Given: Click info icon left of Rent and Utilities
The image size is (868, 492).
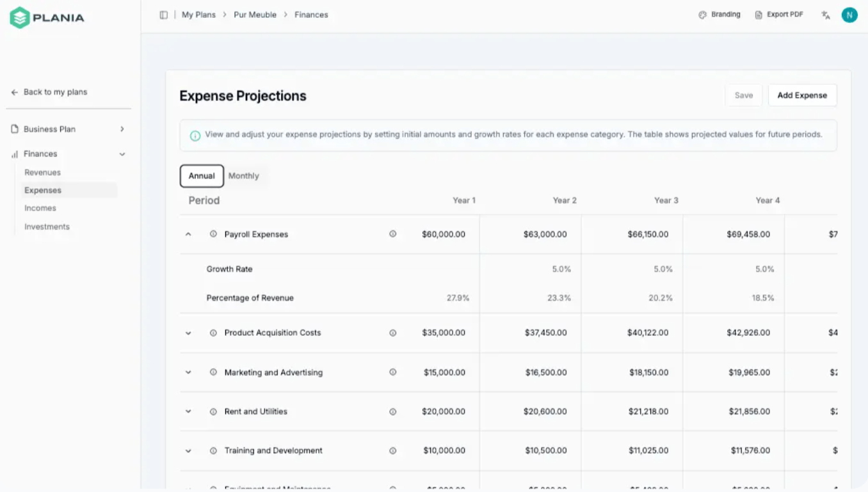Looking at the screenshot, I should pyautogui.click(x=214, y=411).
